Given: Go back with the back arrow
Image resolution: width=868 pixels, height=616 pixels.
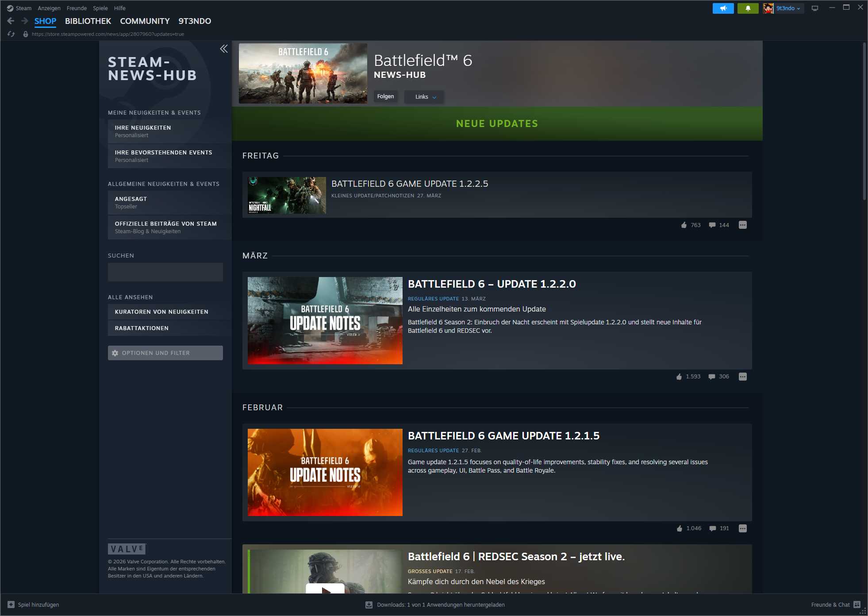Looking at the screenshot, I should pyautogui.click(x=11, y=21).
